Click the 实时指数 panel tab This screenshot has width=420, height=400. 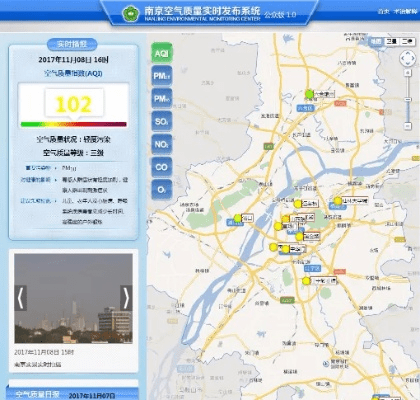pyautogui.click(x=72, y=44)
